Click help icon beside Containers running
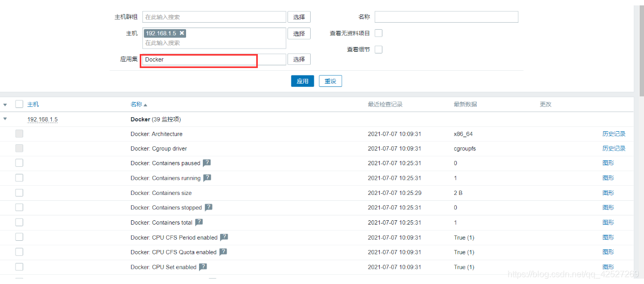Viewport: 644px width, 284px height. point(207,178)
